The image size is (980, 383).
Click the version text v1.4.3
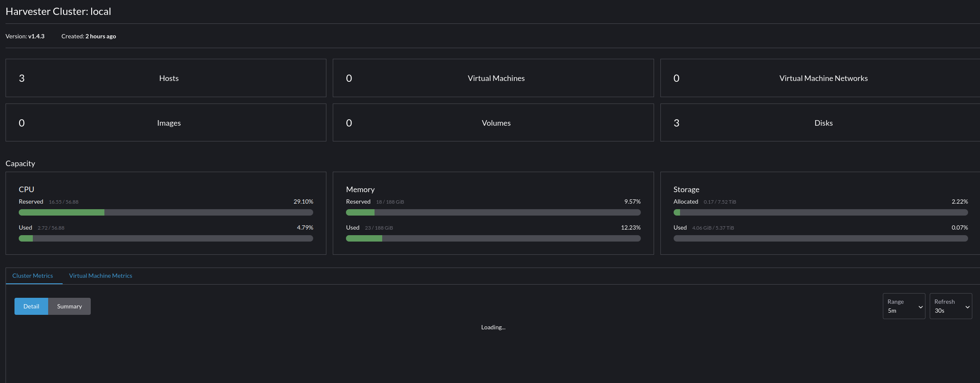(x=36, y=36)
